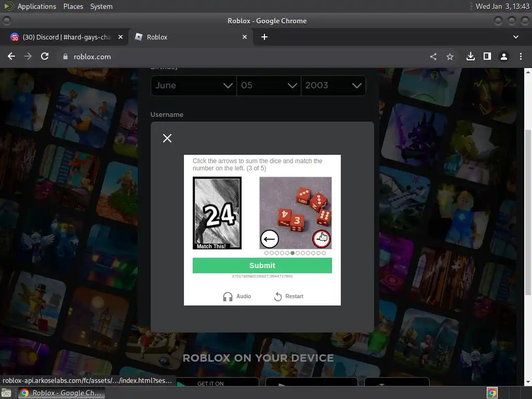Close the Discord tab
Screen dimensions: 532x399
[121, 37]
